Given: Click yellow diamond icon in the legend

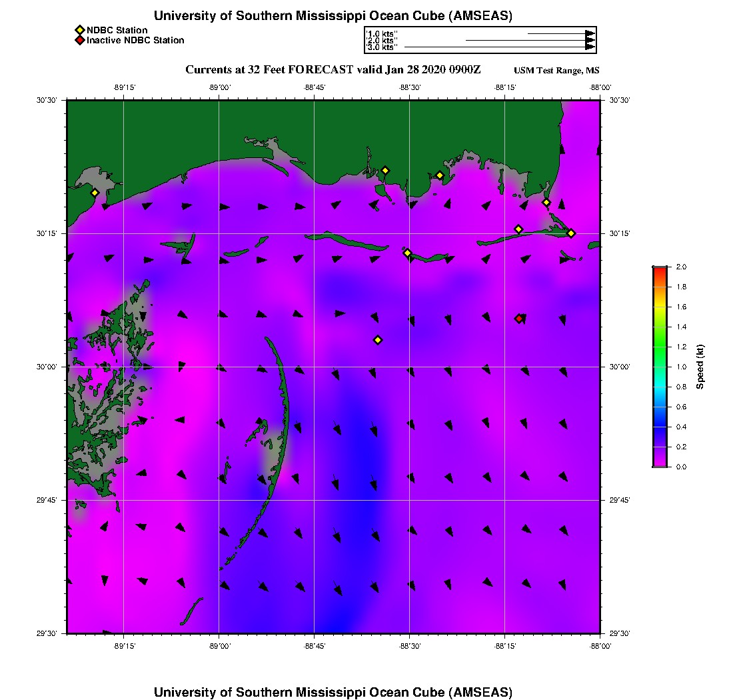Looking at the screenshot, I should [79, 30].
